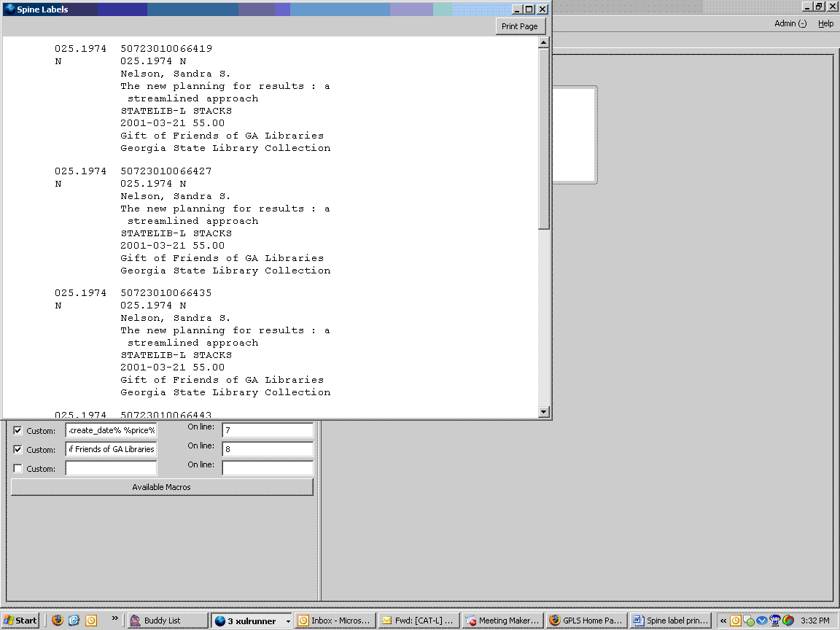This screenshot has height=630, width=840.
Task: Enable the empty third Custom checkbox
Action: pyautogui.click(x=17, y=468)
